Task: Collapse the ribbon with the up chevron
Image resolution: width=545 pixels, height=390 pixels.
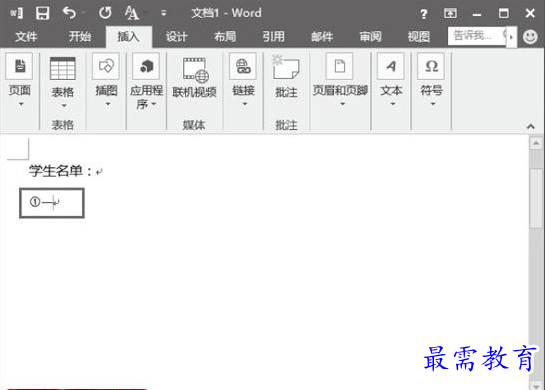Action: (530, 126)
